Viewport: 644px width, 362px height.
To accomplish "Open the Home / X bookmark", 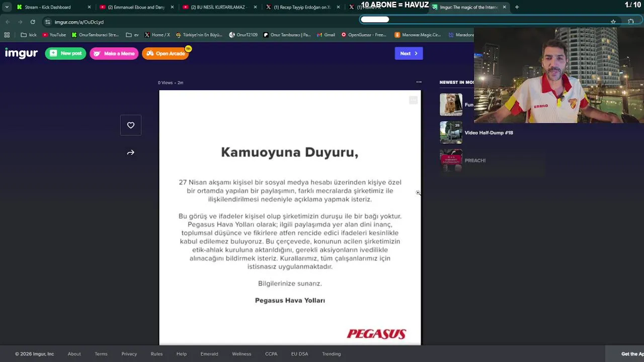I will [x=157, y=35].
